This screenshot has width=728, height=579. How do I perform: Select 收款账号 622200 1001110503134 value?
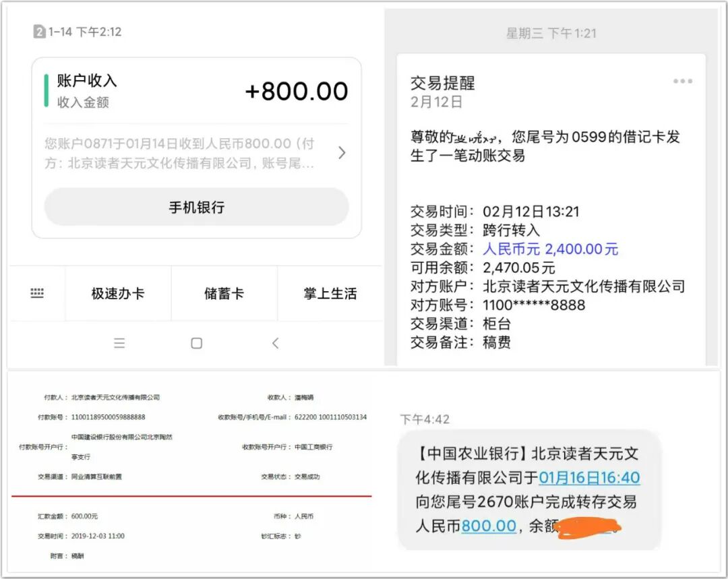pyautogui.click(x=330, y=417)
